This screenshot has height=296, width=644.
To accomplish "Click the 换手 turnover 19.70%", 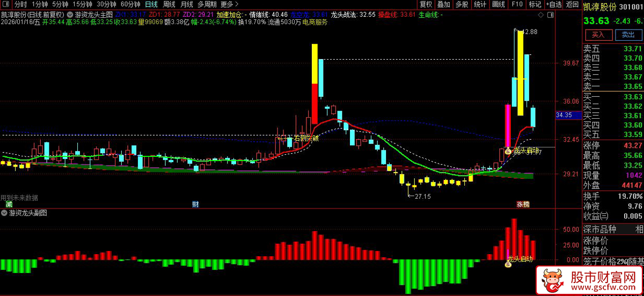I will 631,196.
